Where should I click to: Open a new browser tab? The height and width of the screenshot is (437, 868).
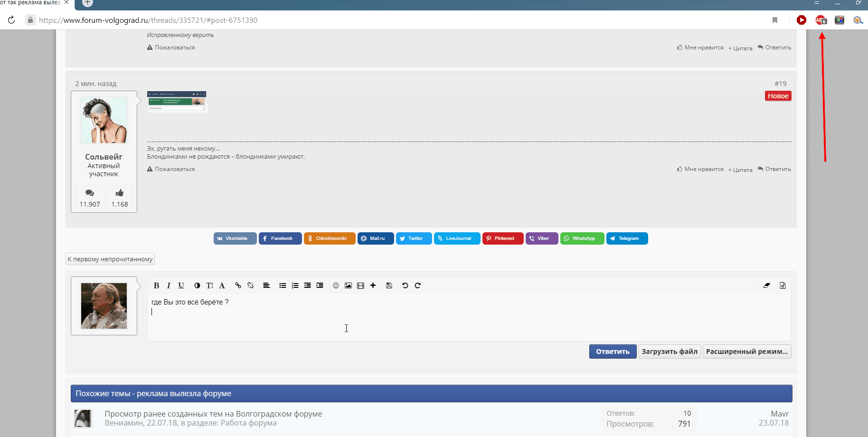click(87, 2)
